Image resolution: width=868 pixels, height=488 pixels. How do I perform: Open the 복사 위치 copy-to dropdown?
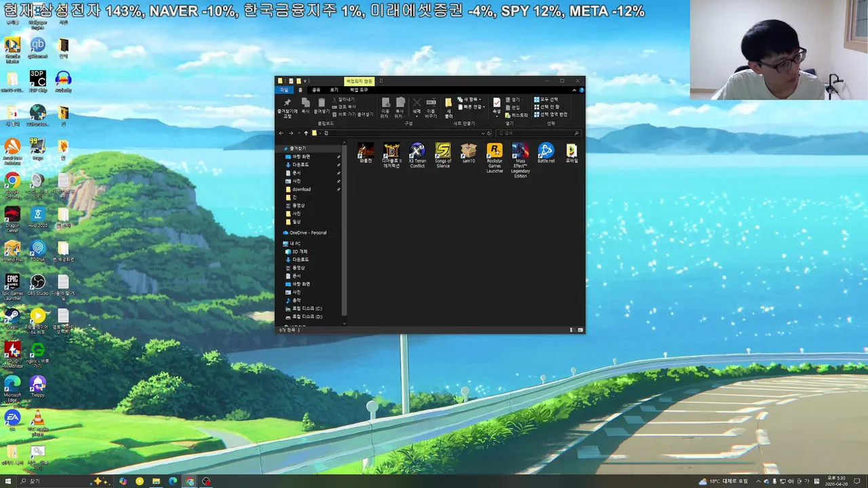click(x=401, y=108)
